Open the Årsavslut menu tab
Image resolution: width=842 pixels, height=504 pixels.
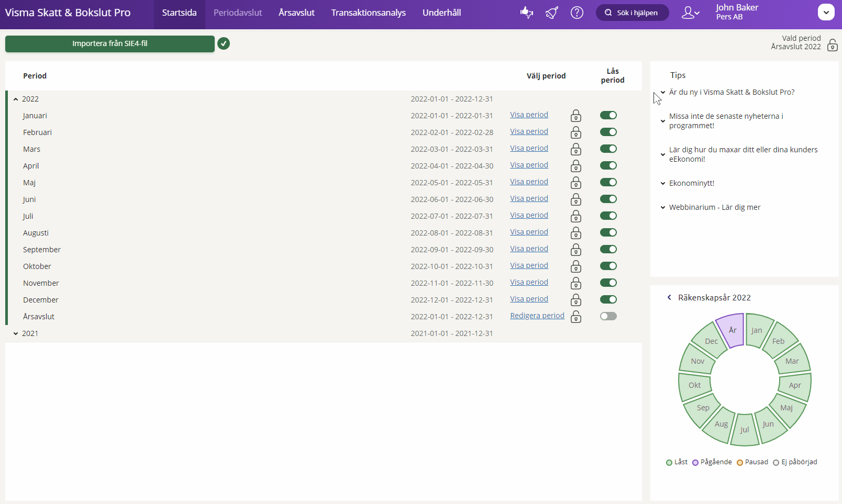tap(296, 13)
